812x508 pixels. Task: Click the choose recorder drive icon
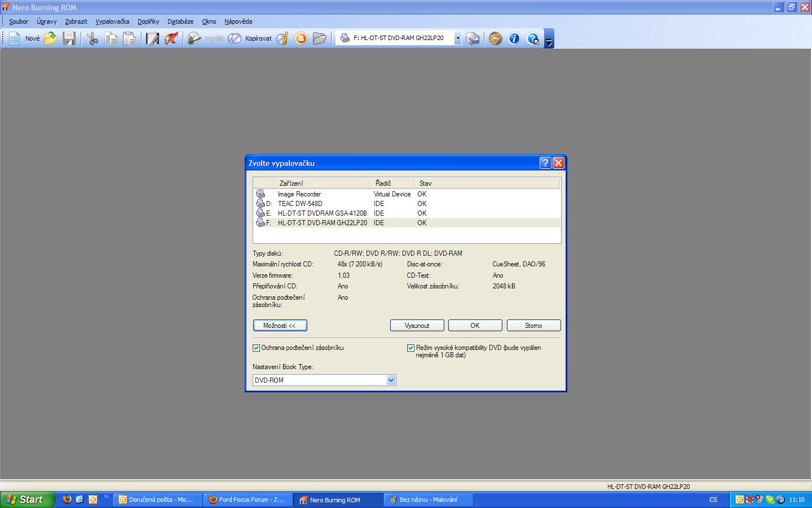point(473,38)
